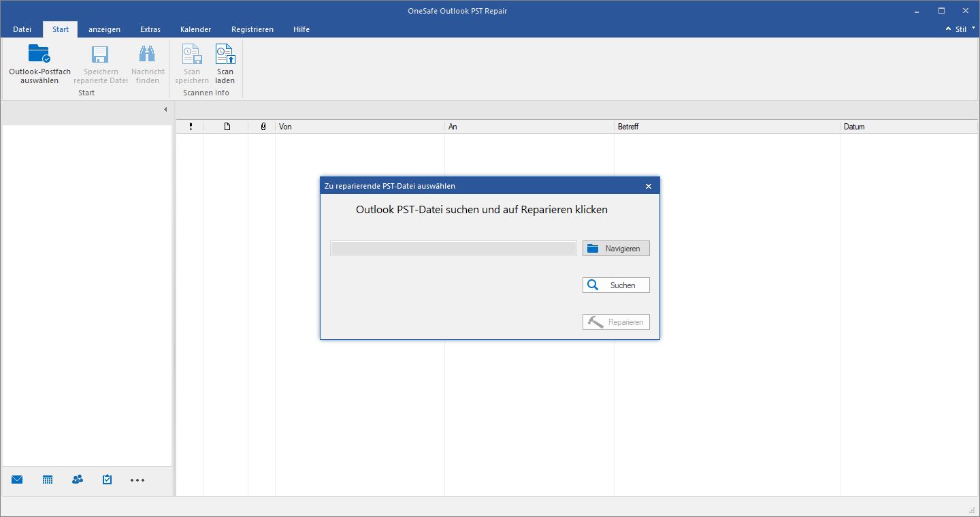This screenshot has width=980, height=517.
Task: Switch to the Kalender tab
Action: coord(195,29)
